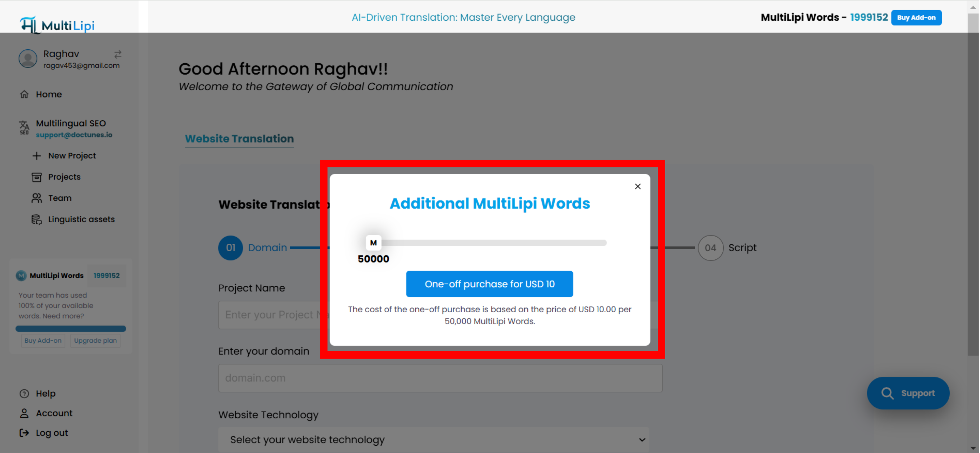Click the Upgrade plan button
980x453 pixels.
point(95,341)
